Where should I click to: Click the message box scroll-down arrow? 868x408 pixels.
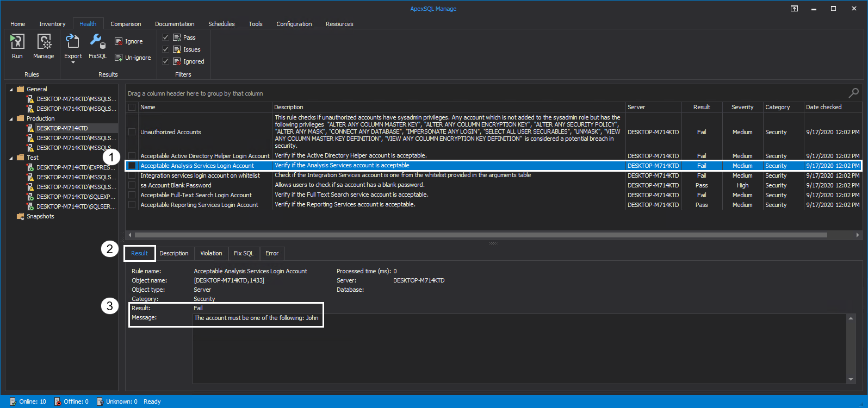[851, 379]
